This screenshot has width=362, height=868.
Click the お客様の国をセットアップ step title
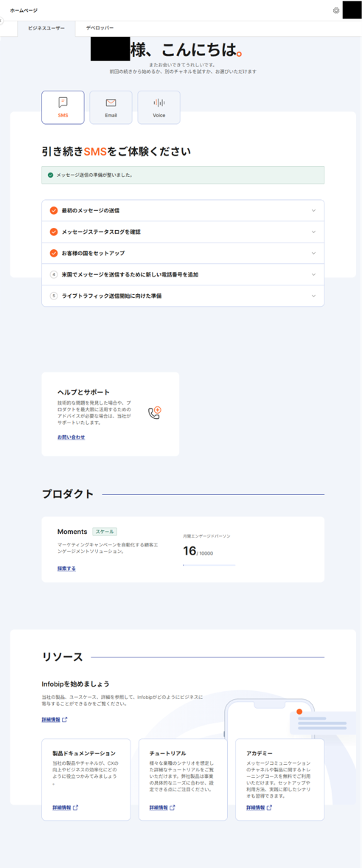(93, 253)
